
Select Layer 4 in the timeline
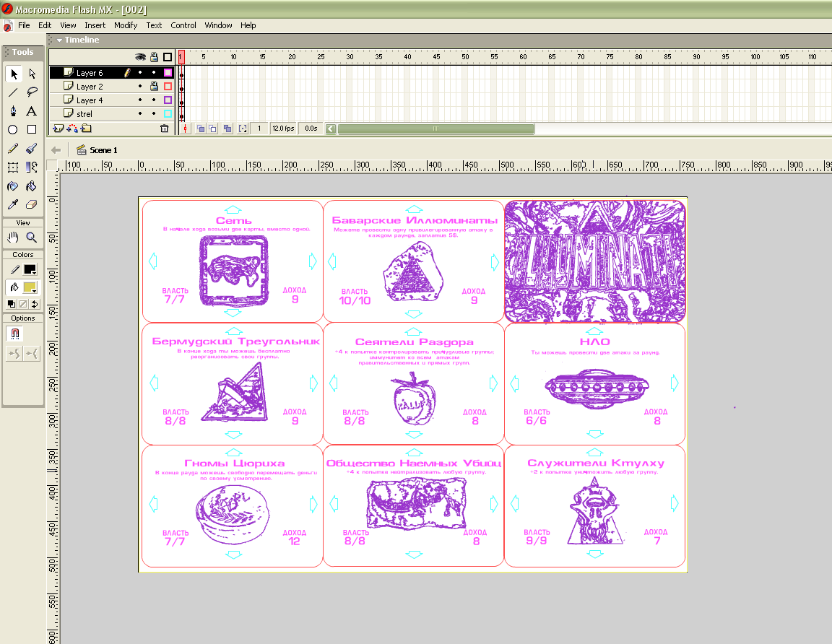click(x=90, y=100)
